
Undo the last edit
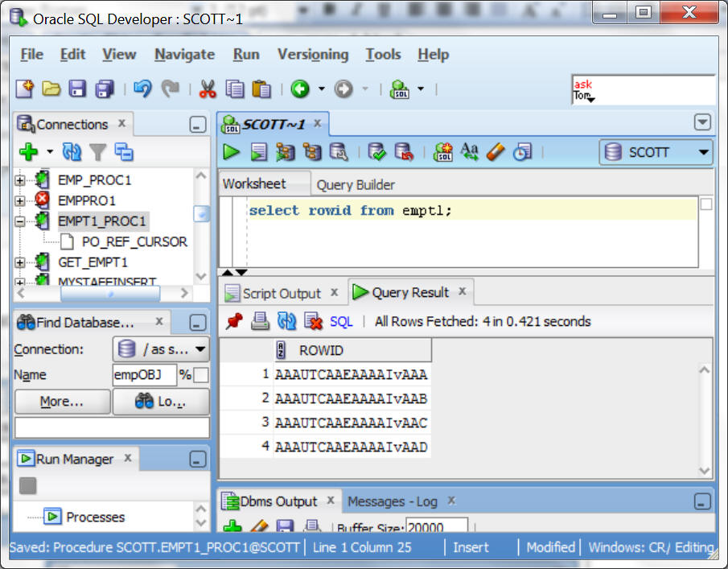[x=142, y=89]
